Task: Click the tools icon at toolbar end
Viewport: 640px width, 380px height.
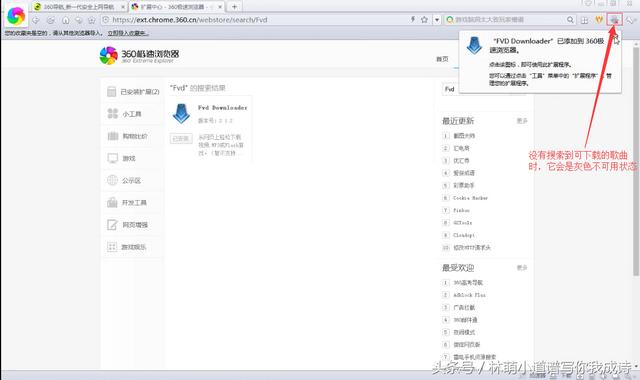Action: 631,20
